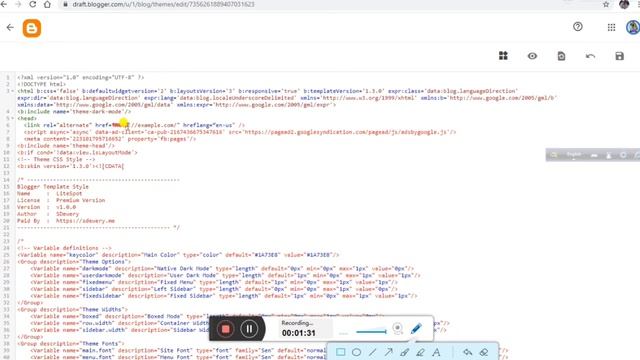Viewport: 640px width, 360px height.
Task: Click the browser forward arrow
Action: tap(18, 4)
